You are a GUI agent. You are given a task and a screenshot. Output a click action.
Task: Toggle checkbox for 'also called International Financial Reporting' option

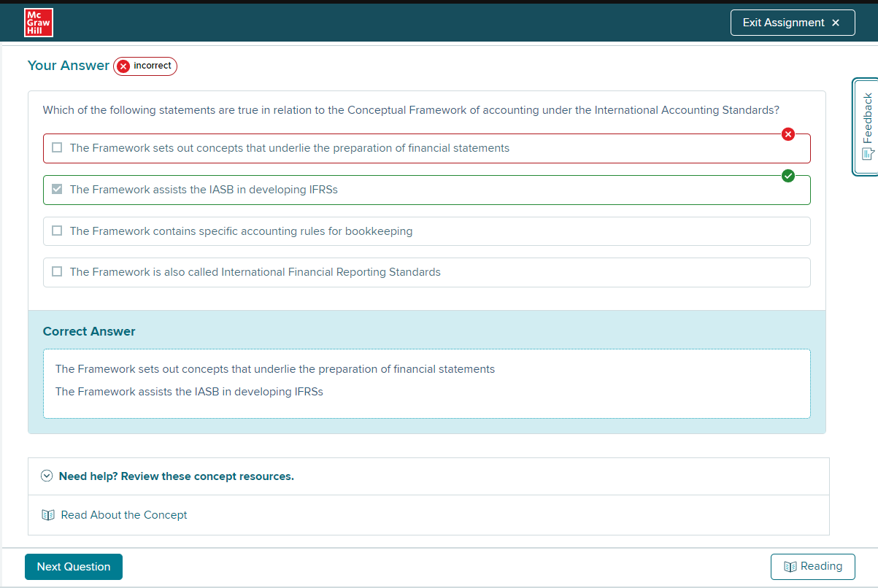pos(57,272)
